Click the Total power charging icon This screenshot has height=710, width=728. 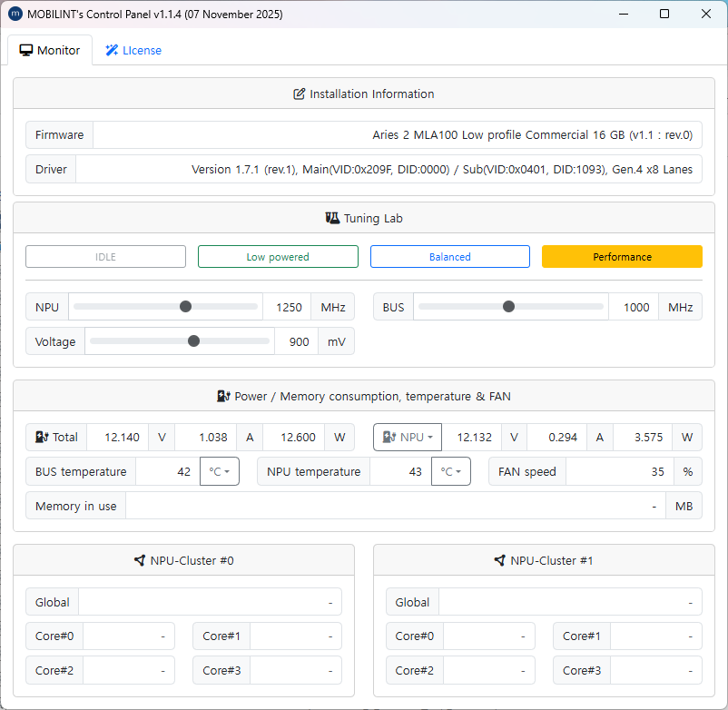click(x=41, y=438)
